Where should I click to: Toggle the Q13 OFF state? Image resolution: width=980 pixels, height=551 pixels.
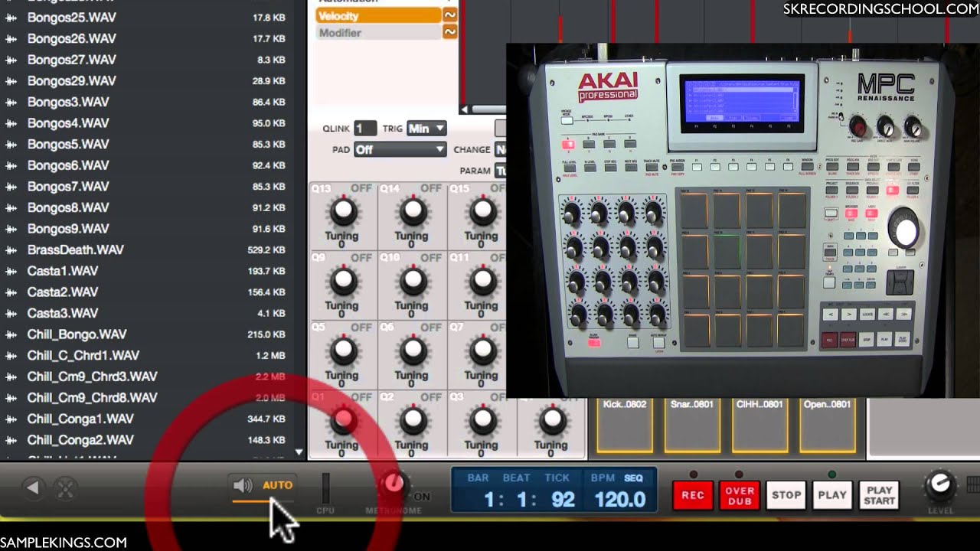pyautogui.click(x=361, y=188)
